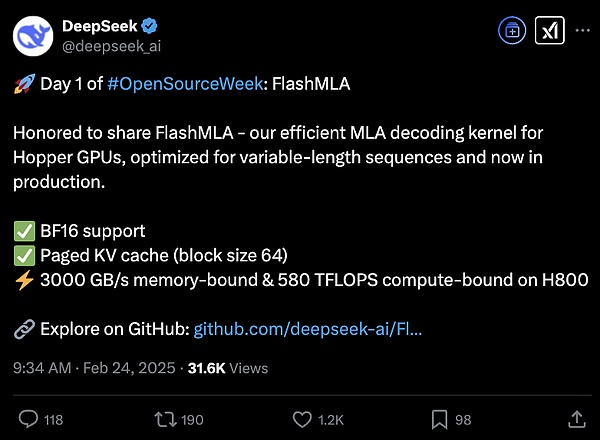
Task: Open the share post upload icon
Action: tap(575, 418)
